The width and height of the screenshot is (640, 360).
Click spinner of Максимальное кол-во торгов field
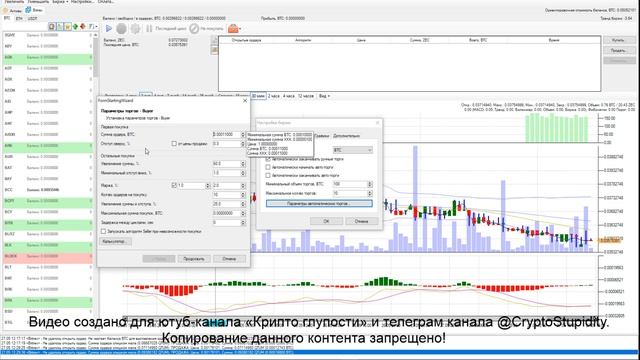pos(370,193)
